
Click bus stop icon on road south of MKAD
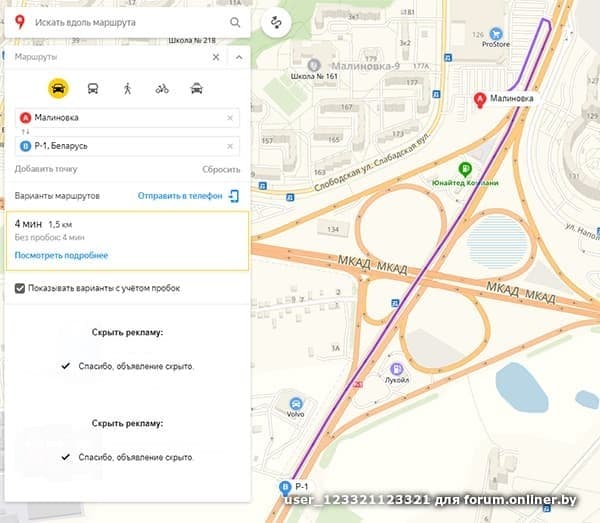(x=395, y=303)
